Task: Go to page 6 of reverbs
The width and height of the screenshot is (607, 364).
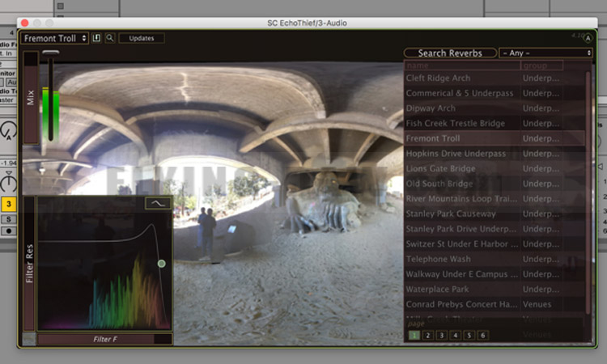Action: pos(483,336)
